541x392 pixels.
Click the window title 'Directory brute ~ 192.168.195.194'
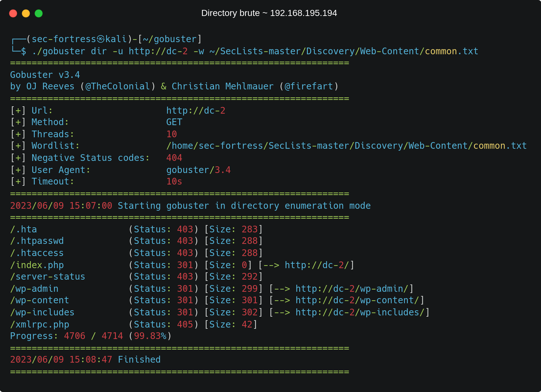point(269,13)
